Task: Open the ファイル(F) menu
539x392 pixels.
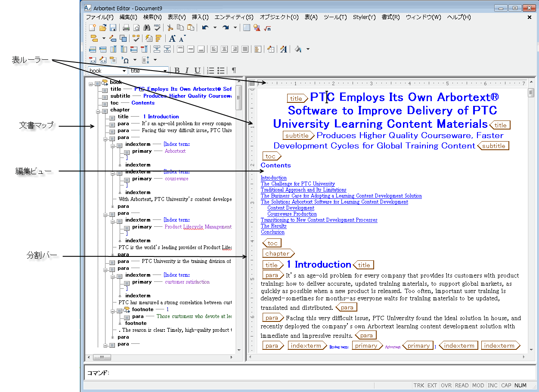Action: (x=100, y=17)
